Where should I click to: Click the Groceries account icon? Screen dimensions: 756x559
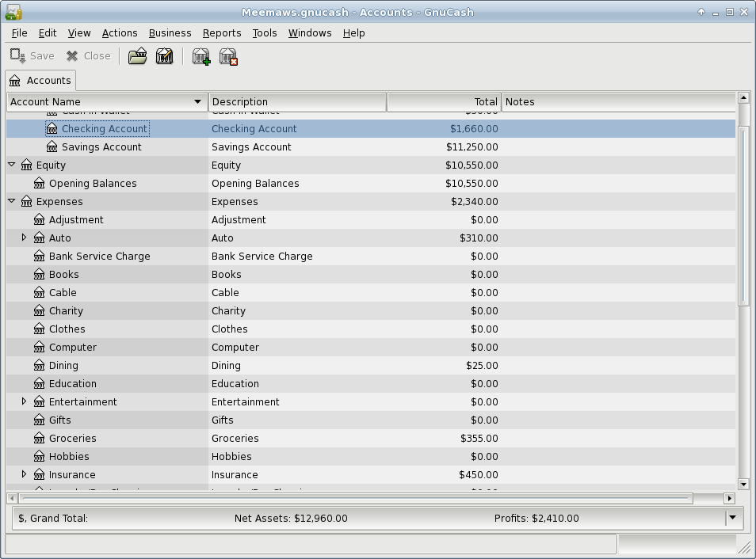39,439
